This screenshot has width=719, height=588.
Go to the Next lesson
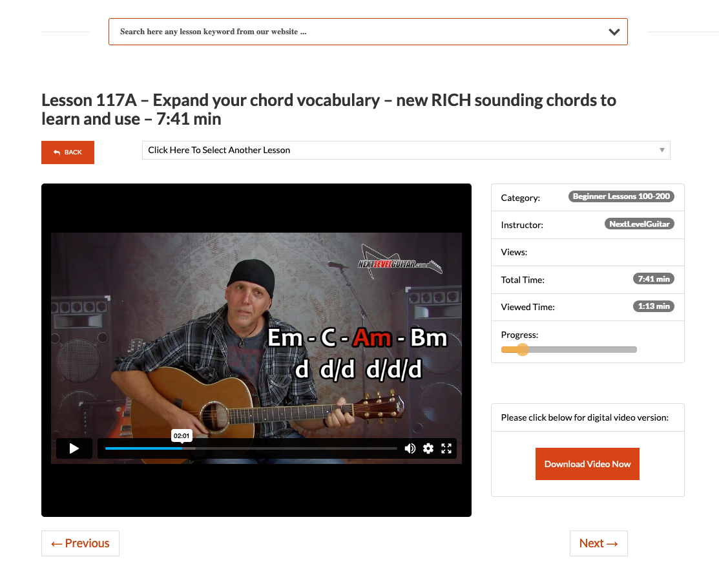click(598, 543)
